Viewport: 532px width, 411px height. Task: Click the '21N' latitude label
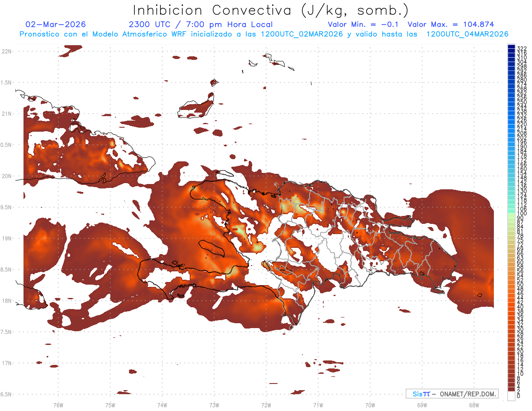point(7,114)
